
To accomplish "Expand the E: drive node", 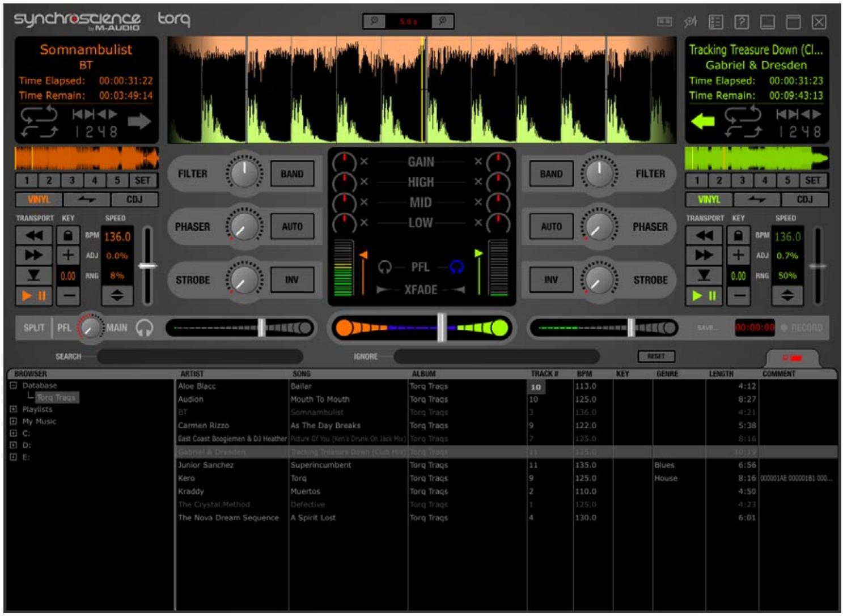I will pos(13,457).
